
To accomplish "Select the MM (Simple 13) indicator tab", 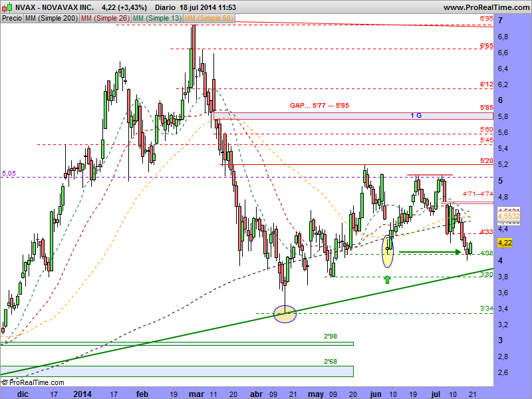I will coord(158,18).
